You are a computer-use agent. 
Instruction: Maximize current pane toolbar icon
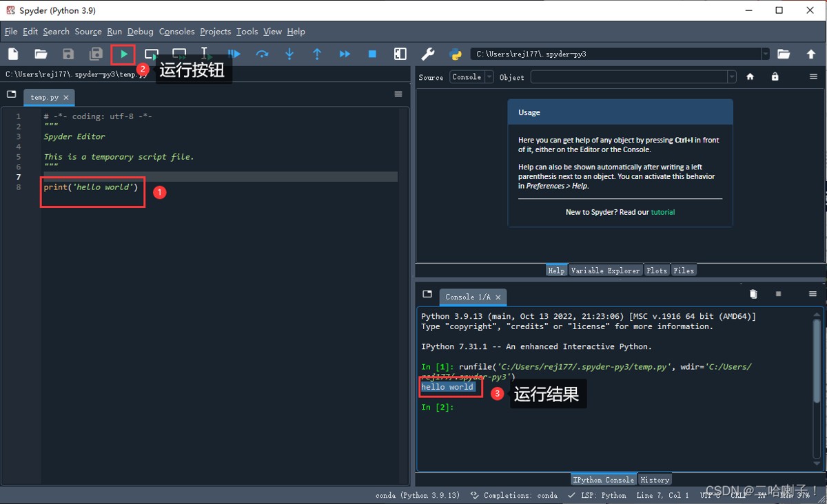click(400, 54)
